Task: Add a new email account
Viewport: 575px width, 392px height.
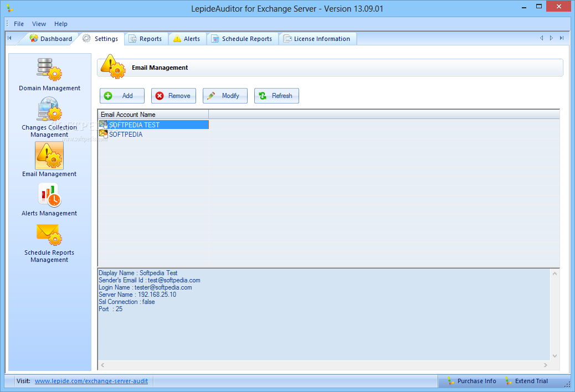Action: click(122, 96)
